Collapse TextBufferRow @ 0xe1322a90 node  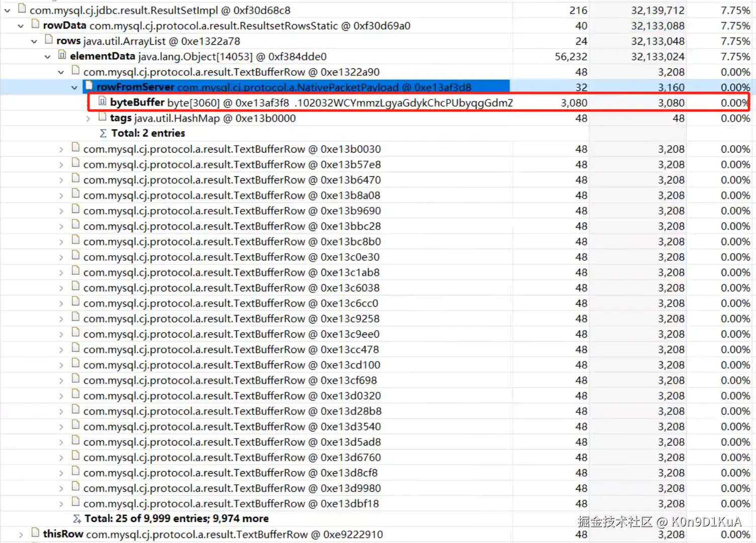[61, 72]
